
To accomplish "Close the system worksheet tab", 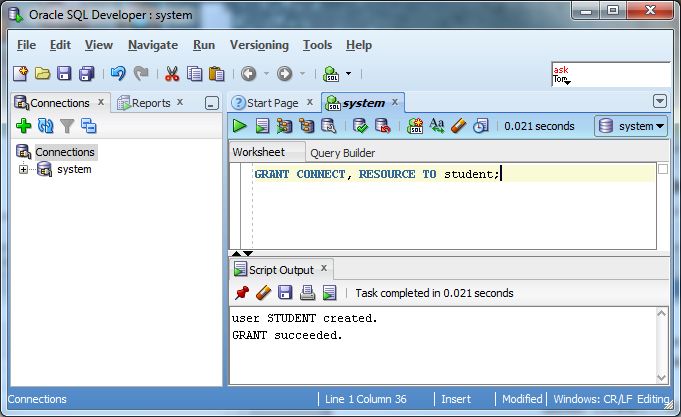I will click(x=395, y=102).
